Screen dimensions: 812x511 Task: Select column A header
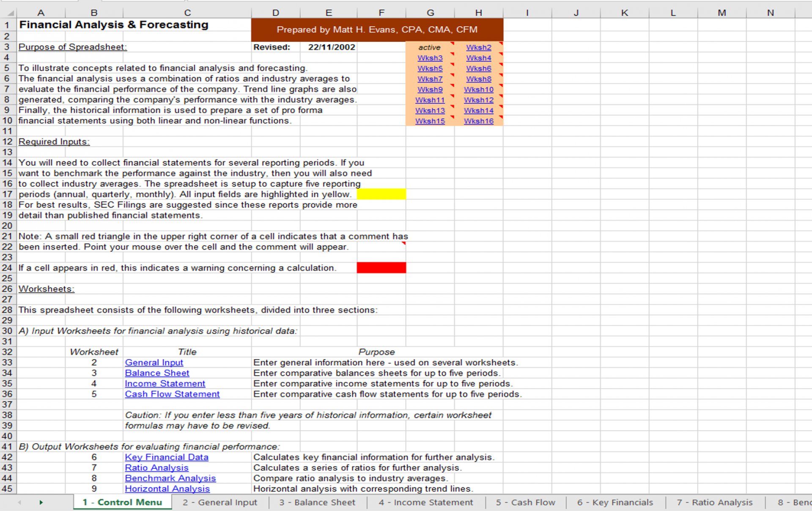41,13
